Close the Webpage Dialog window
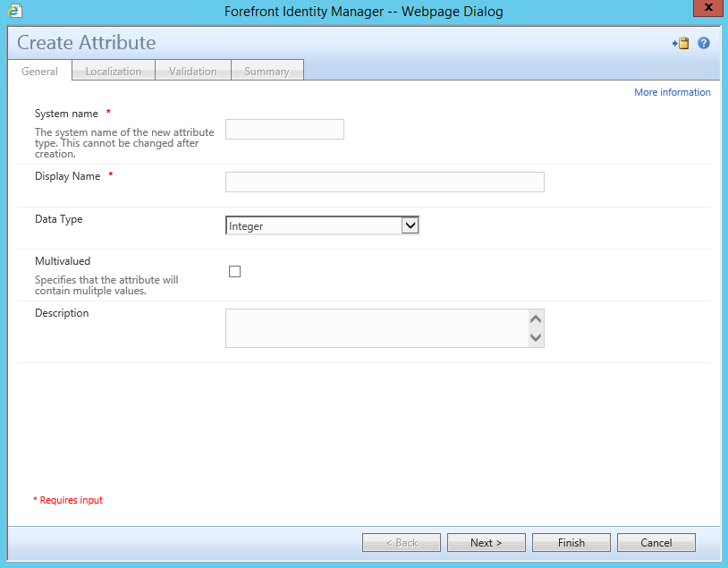This screenshot has width=728, height=568. click(707, 8)
